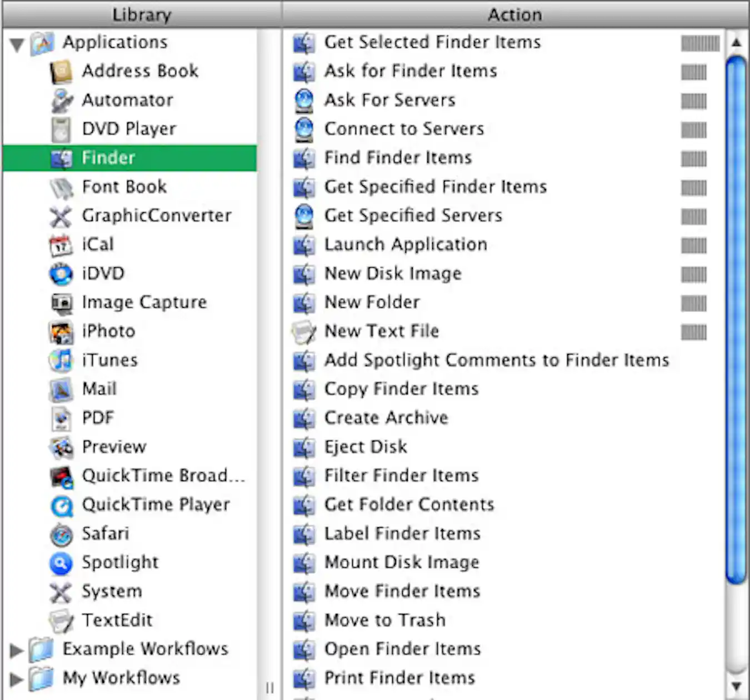Click the iCal calendar icon

[61, 245]
